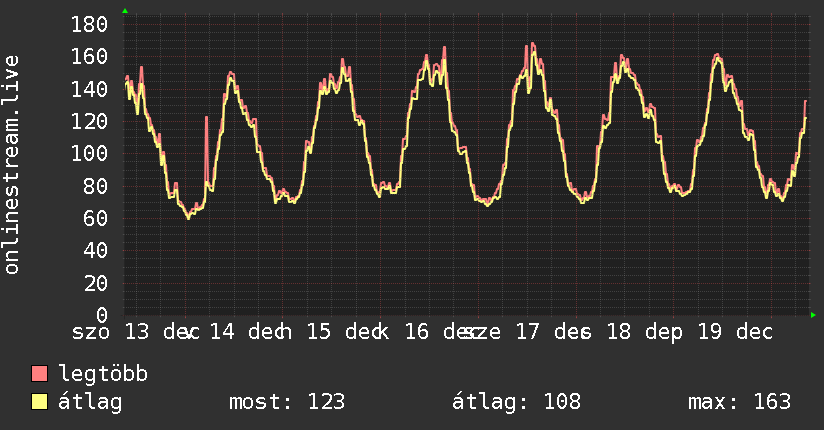Click the '19 dec' x-axis date label

coord(736,332)
